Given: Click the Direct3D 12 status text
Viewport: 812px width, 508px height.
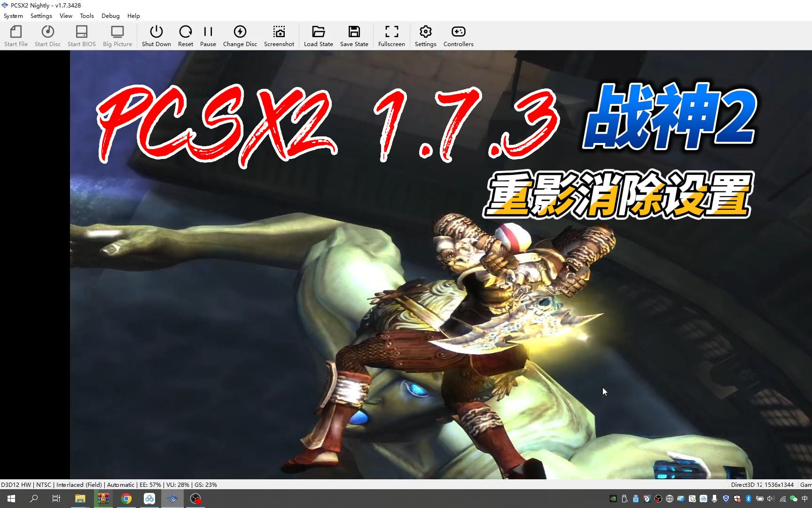Looking at the screenshot, I should tap(746, 484).
